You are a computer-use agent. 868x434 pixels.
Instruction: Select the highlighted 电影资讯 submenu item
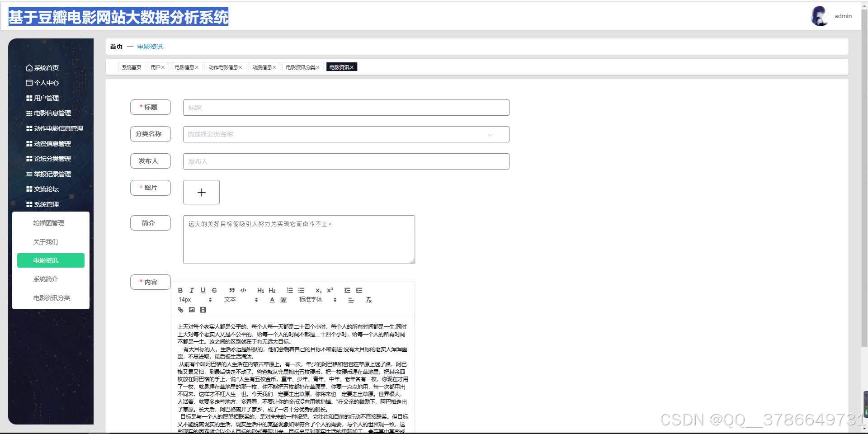click(51, 260)
